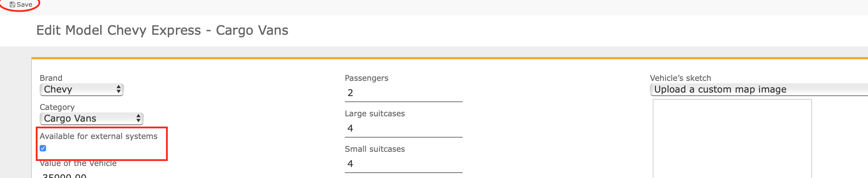Focus the Small suitcases input field
The height and width of the screenshot is (178, 868).
click(404, 164)
